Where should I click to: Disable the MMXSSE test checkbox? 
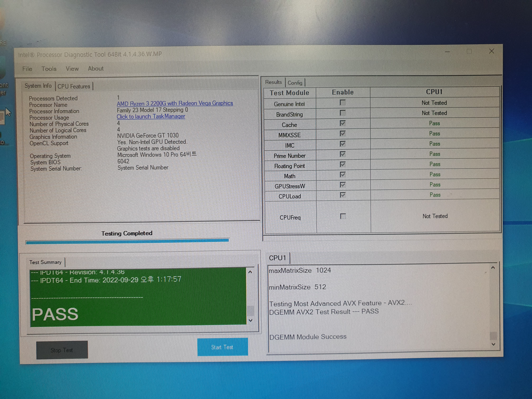tap(343, 134)
